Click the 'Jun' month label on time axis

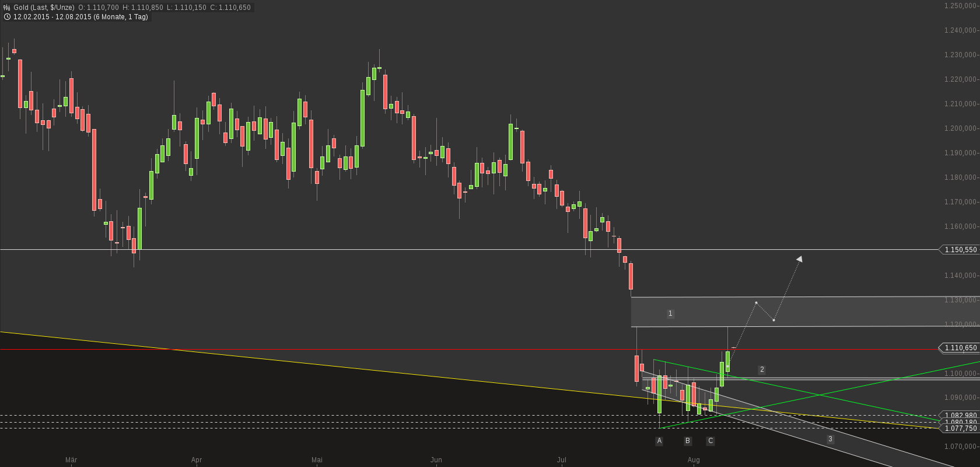(x=436, y=460)
